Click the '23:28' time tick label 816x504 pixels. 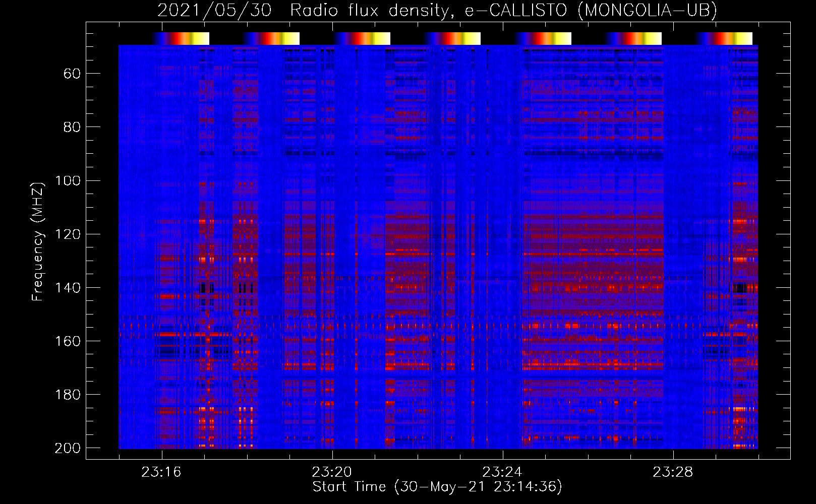click(x=673, y=472)
